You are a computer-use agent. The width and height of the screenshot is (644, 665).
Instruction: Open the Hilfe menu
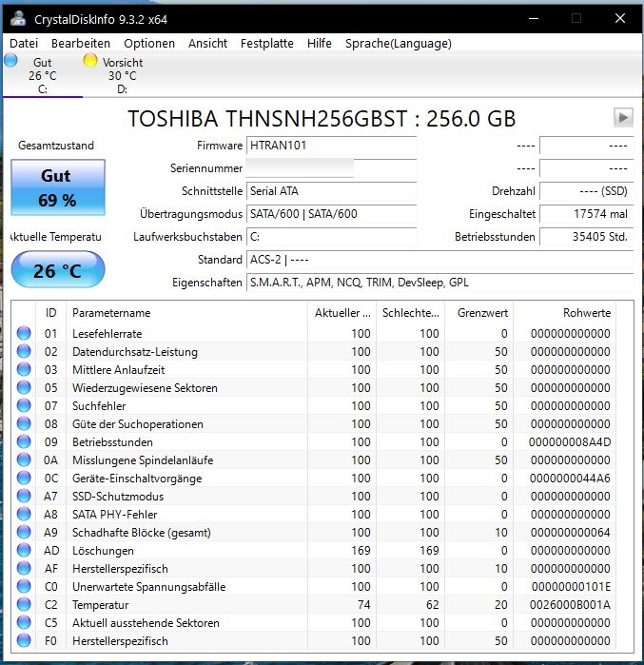click(x=320, y=43)
